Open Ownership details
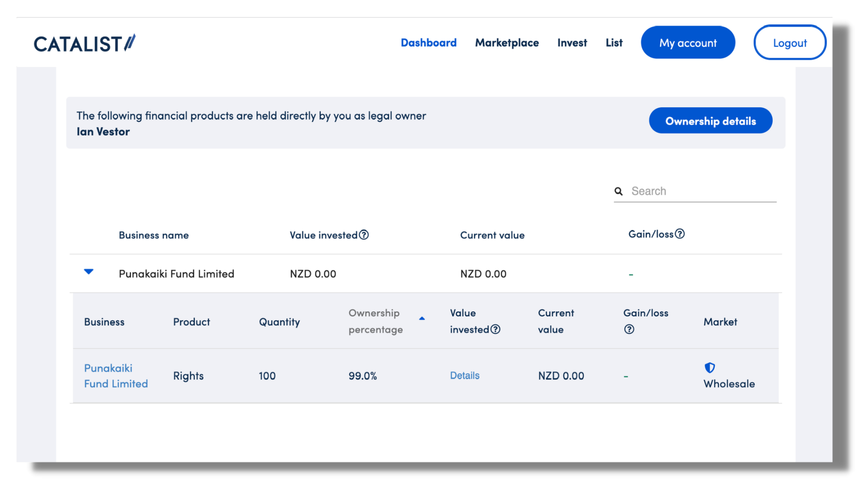 click(710, 120)
